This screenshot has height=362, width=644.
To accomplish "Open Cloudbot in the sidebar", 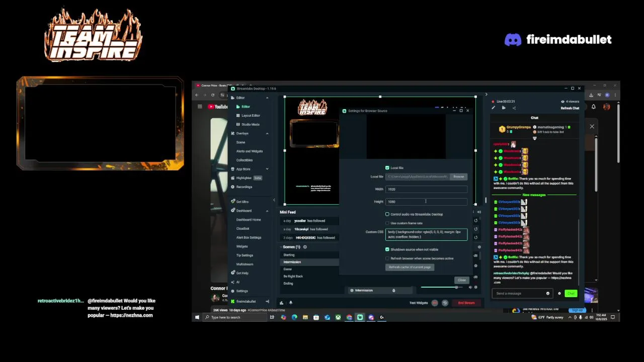I will click(x=243, y=229).
